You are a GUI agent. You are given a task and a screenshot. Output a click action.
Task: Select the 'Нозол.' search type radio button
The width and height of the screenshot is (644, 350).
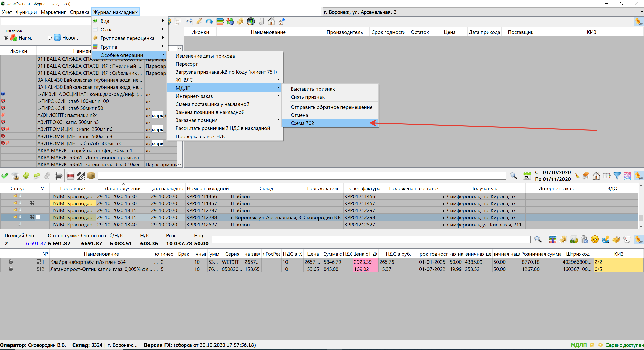50,38
